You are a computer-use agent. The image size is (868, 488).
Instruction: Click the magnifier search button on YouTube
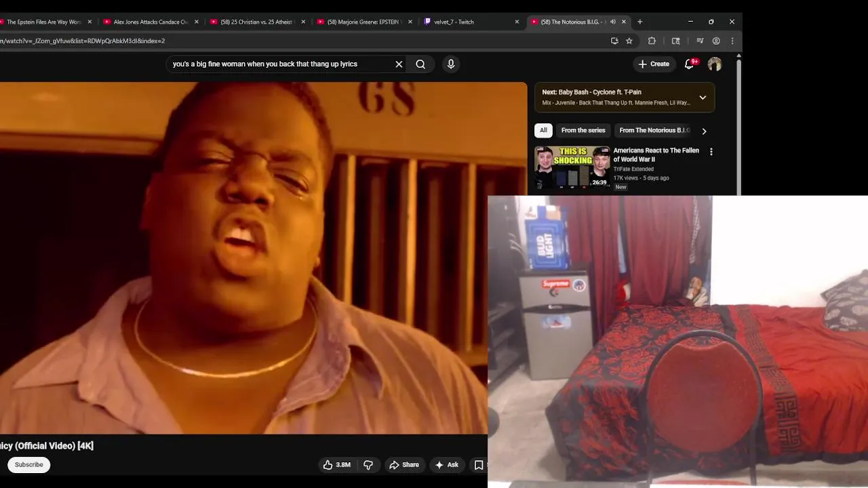pos(420,64)
